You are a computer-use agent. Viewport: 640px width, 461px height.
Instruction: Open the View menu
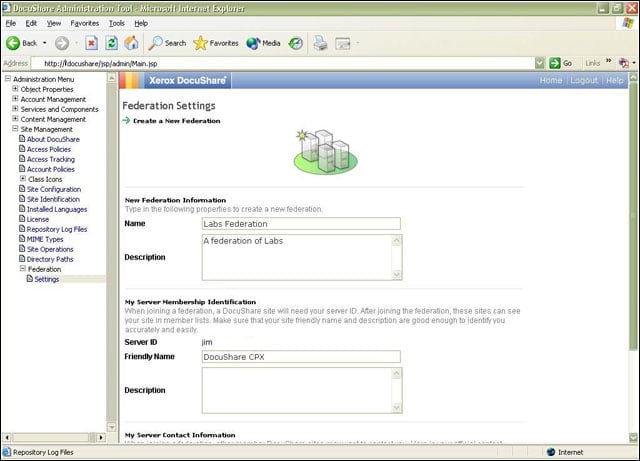tap(53, 23)
